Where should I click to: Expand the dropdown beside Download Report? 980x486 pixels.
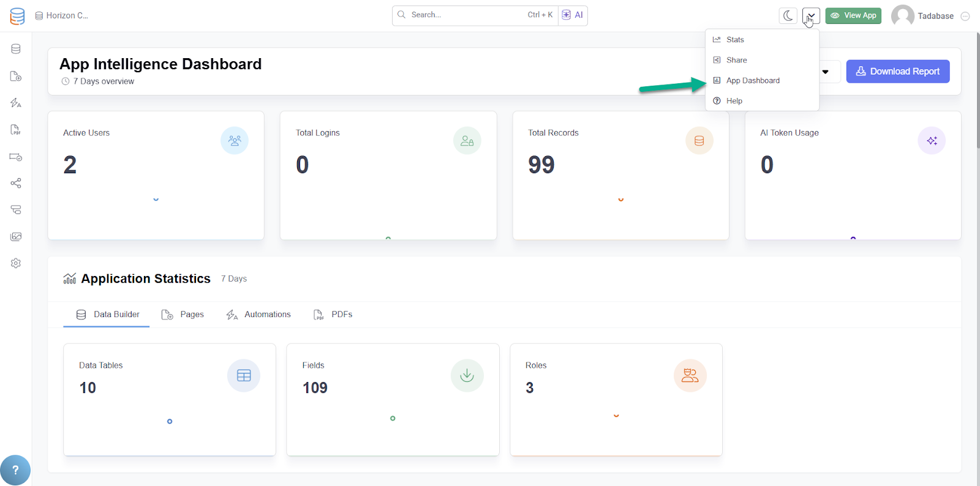(826, 72)
